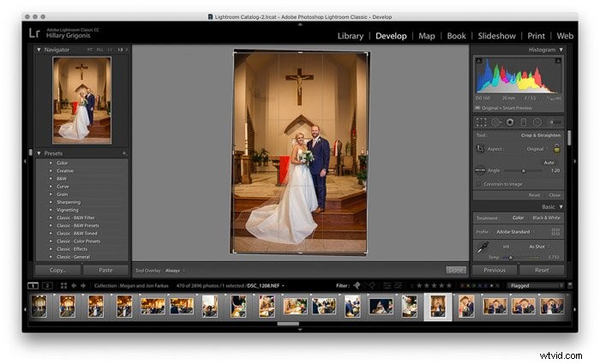Click the Copy... button
The height and width of the screenshot is (364, 600).
click(57, 270)
